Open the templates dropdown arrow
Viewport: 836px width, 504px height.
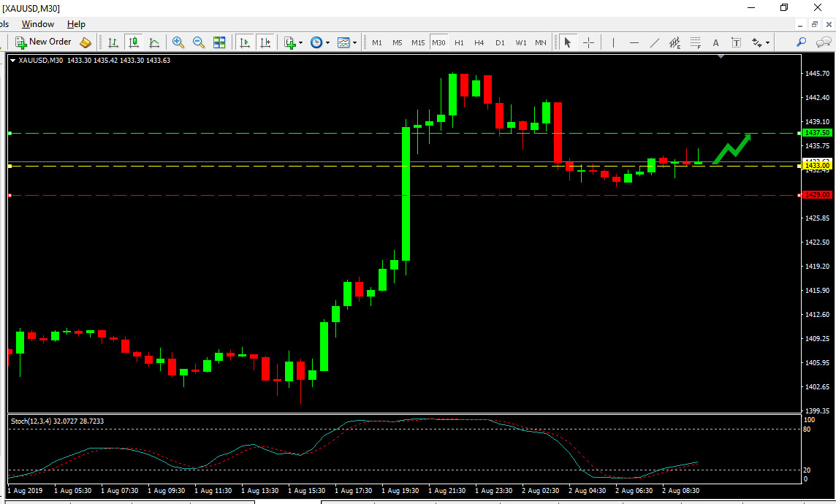354,42
